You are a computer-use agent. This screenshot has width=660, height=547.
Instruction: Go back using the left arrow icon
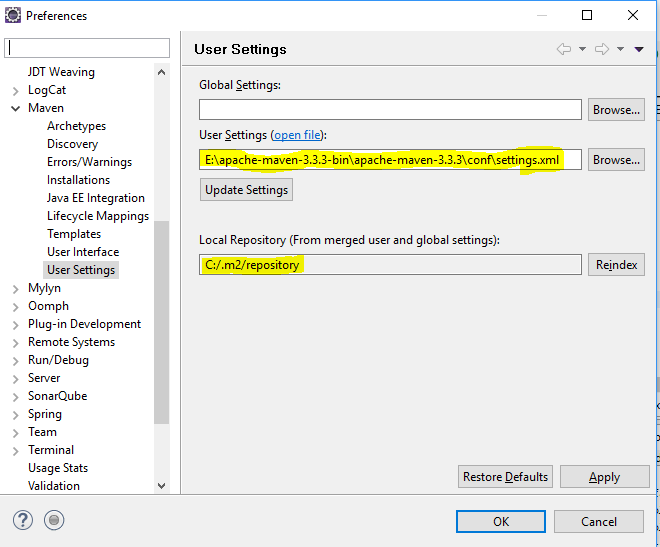564,49
